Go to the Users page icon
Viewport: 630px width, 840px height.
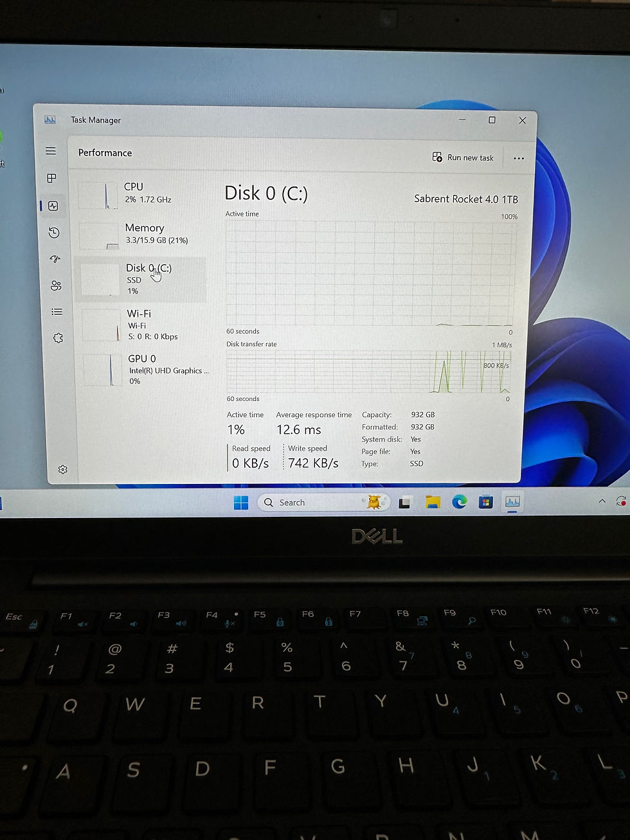56,285
